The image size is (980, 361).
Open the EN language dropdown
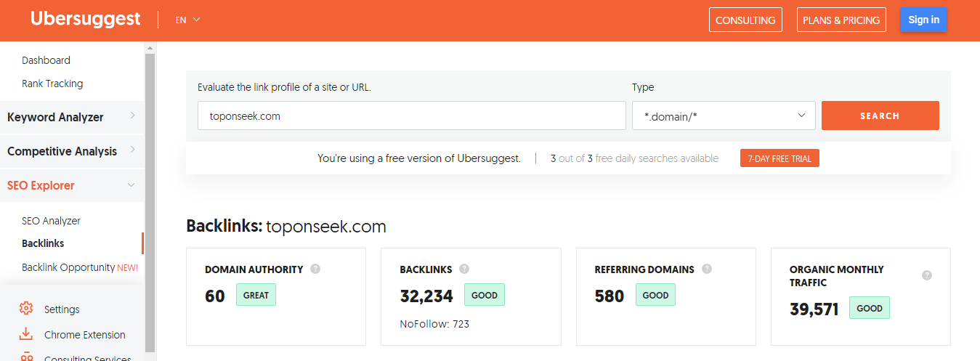pyautogui.click(x=187, y=20)
